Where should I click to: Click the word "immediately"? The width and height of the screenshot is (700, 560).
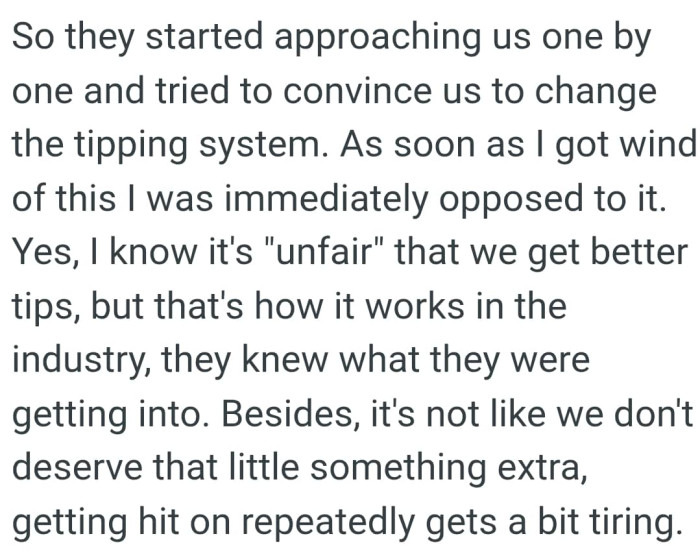click(x=325, y=200)
